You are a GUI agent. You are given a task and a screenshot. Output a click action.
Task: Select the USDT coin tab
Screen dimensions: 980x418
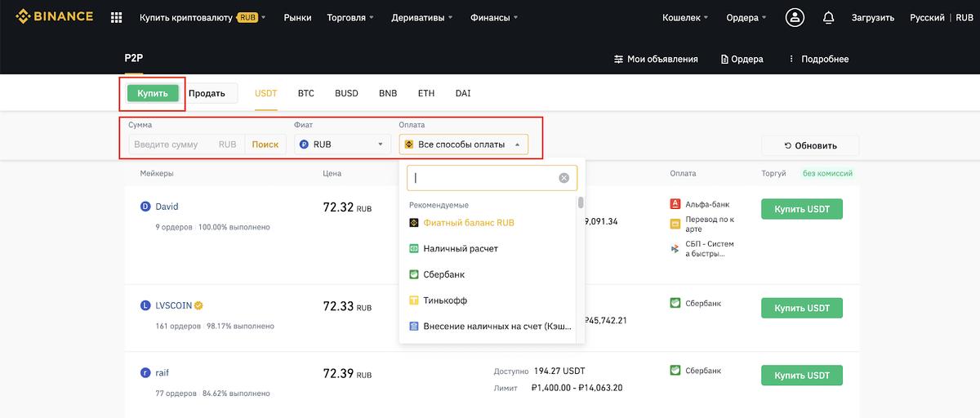(x=266, y=93)
